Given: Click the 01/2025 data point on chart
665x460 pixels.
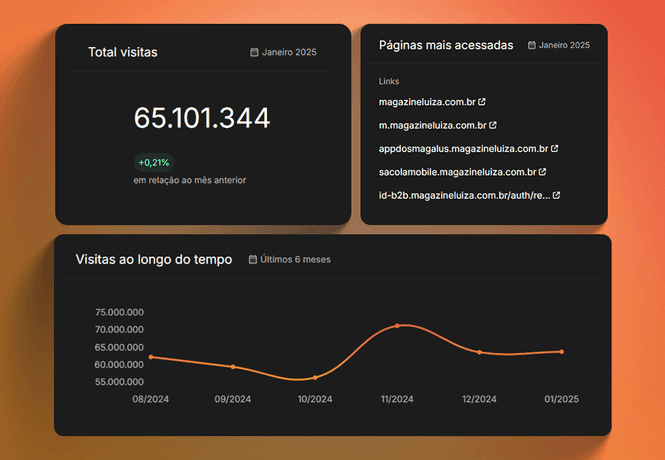Looking at the screenshot, I should click(562, 351).
